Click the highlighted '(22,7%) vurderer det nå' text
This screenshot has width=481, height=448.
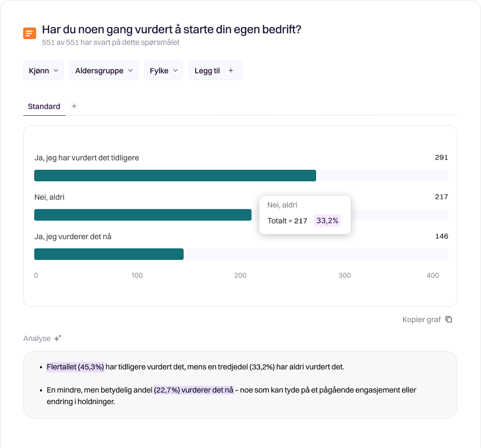193,390
